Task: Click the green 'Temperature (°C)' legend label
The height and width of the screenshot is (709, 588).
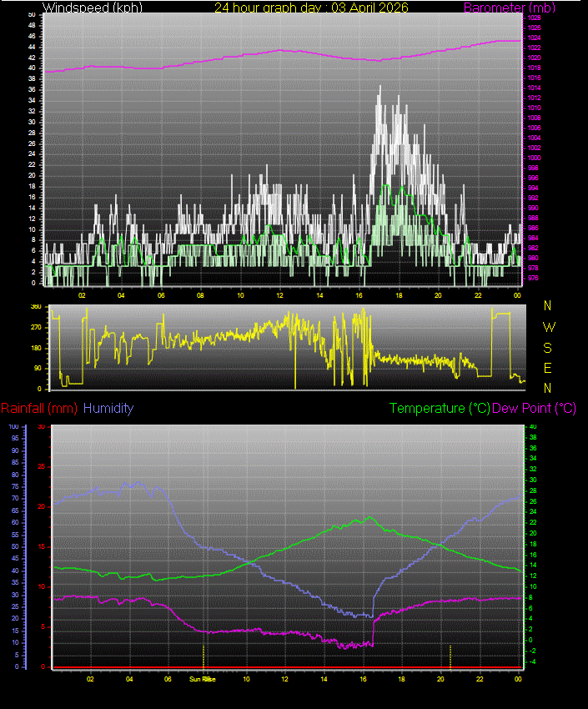Action: [x=440, y=409]
